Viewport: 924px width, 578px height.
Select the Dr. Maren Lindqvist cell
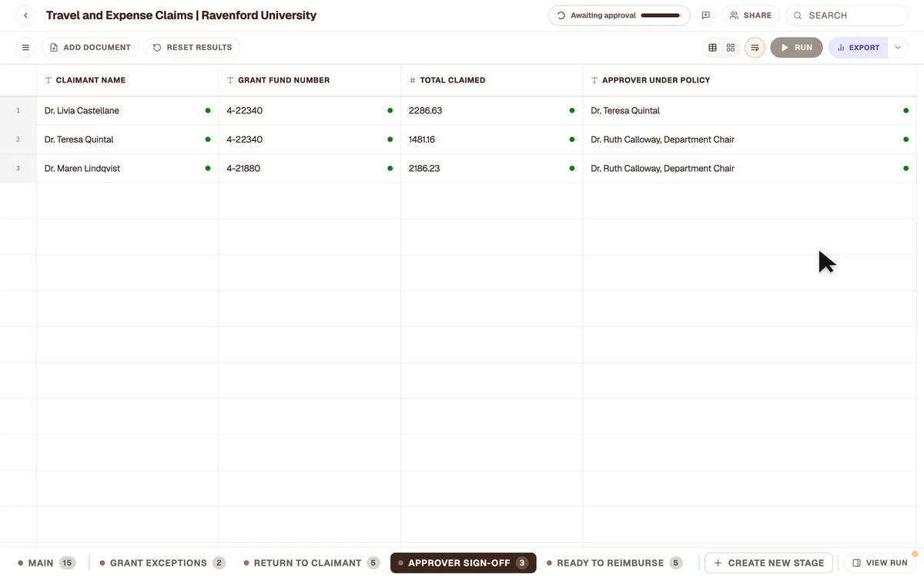(128, 168)
